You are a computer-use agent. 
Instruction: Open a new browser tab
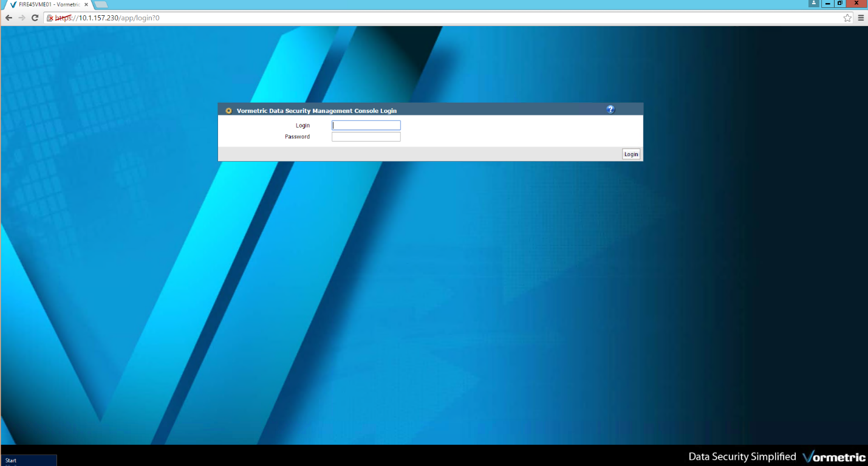click(x=101, y=4)
